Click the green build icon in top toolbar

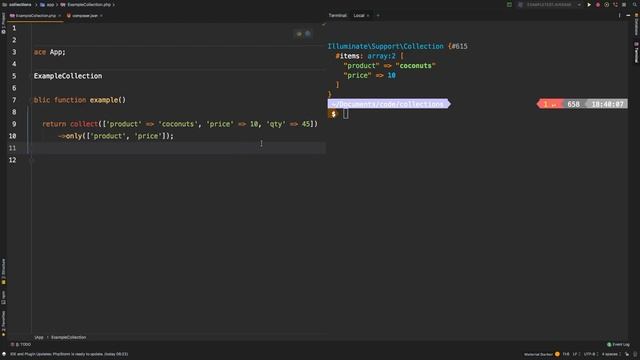509,4
